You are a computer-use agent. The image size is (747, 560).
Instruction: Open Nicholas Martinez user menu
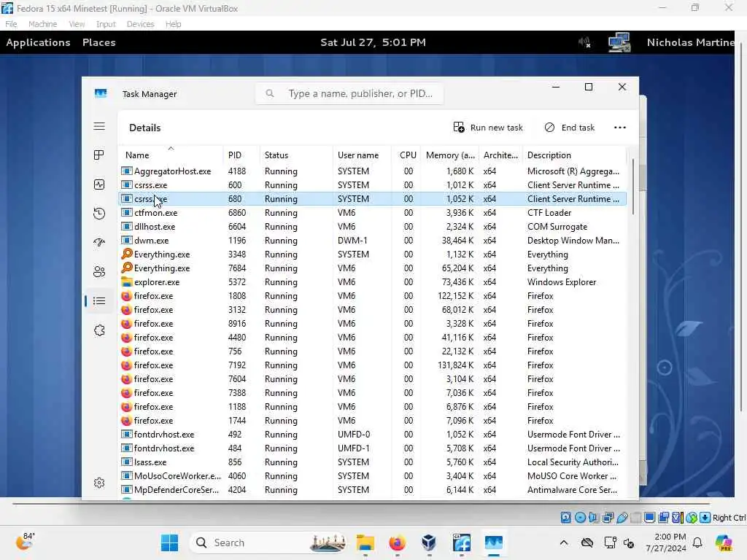click(690, 42)
